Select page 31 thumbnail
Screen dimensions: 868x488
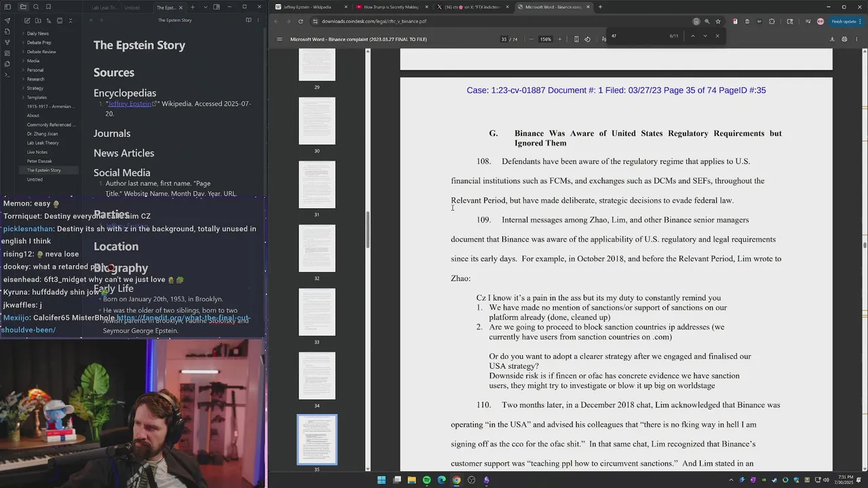coord(317,184)
